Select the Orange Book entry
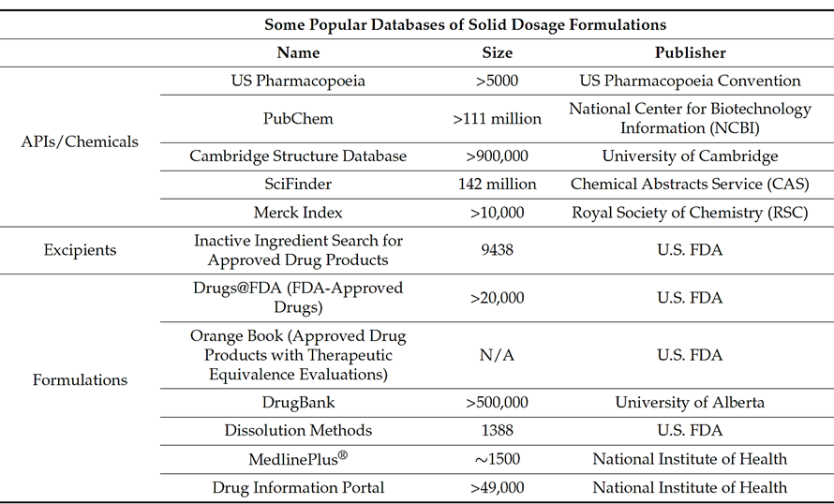 pyautogui.click(x=298, y=355)
